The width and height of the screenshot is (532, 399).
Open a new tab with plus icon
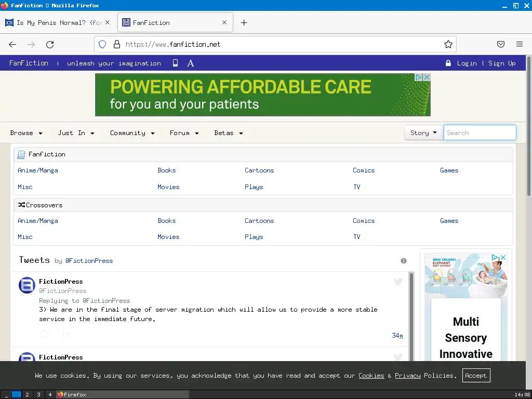pos(244,23)
